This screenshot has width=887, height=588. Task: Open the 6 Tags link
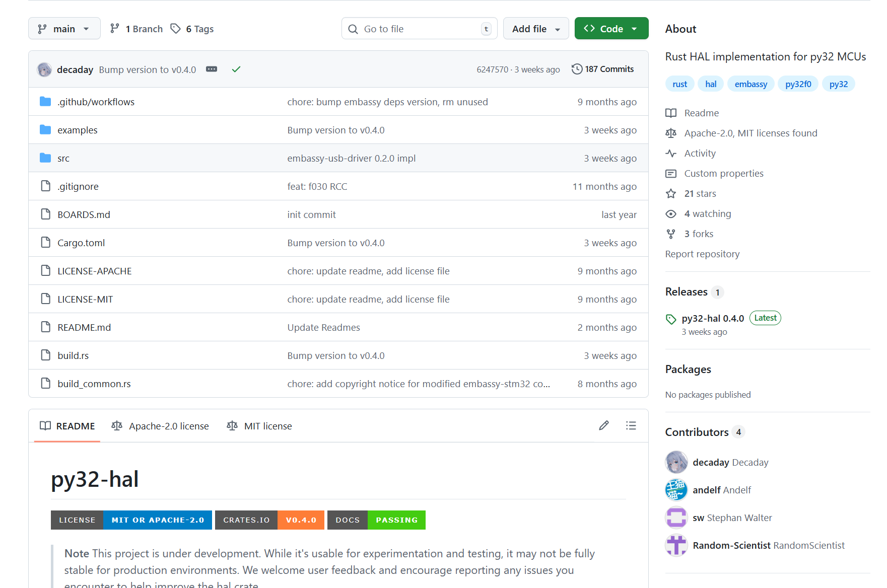(192, 29)
